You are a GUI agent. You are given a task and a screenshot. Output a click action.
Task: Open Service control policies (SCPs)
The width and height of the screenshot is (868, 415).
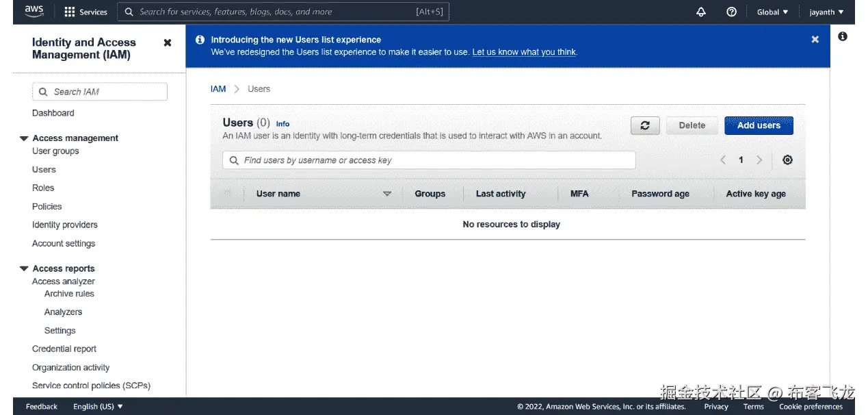[91, 386]
